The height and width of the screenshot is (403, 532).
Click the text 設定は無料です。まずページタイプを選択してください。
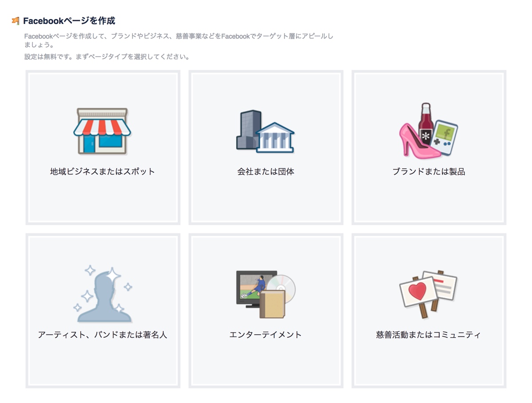pos(107,57)
